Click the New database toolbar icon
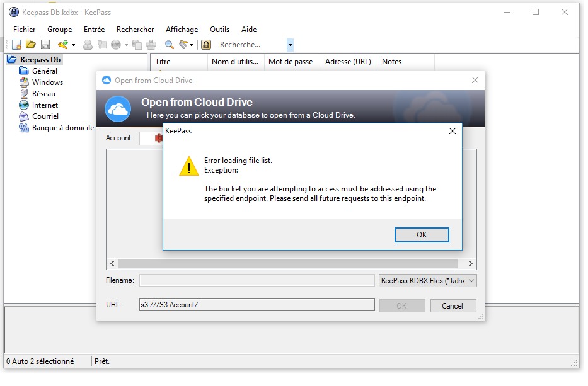The width and height of the screenshot is (588, 386). pyautogui.click(x=16, y=45)
